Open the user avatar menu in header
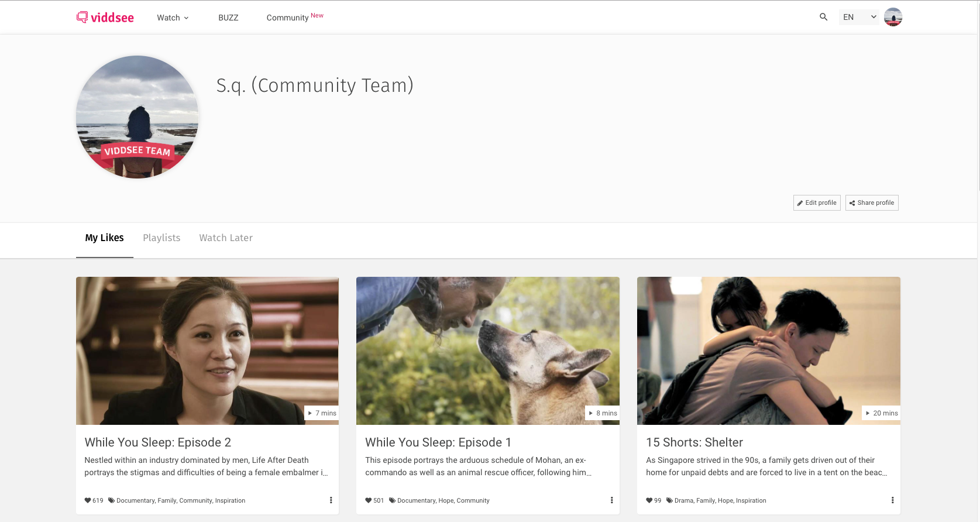This screenshot has width=980, height=522. click(x=893, y=17)
